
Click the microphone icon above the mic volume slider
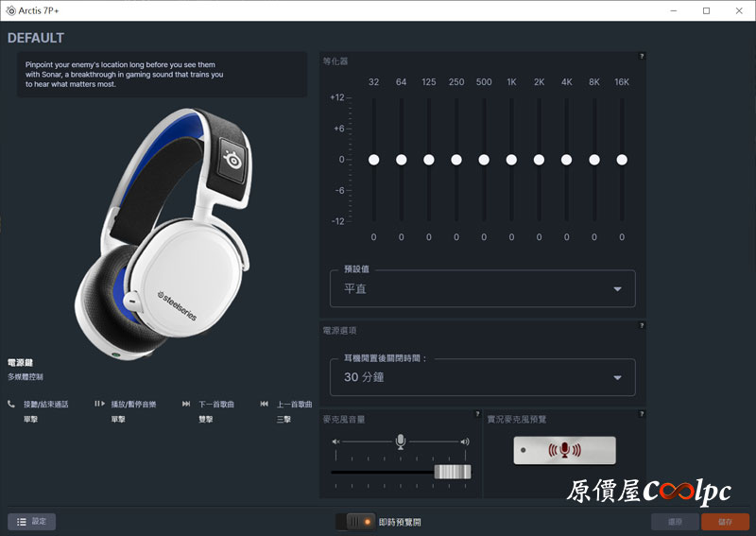pos(400,441)
